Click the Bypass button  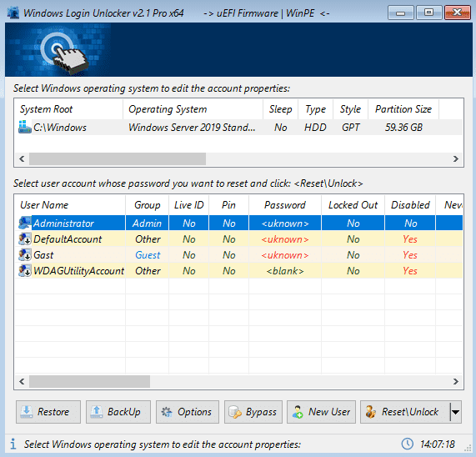point(253,412)
